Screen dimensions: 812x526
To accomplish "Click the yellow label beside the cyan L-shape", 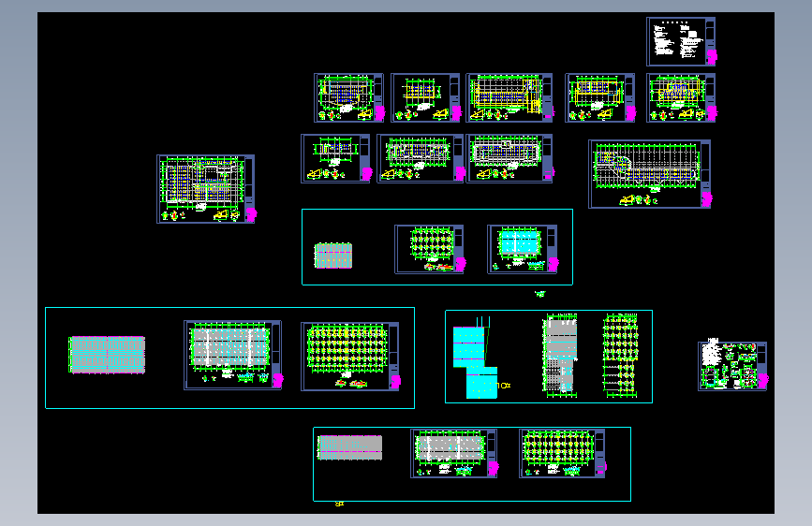I will click(505, 386).
